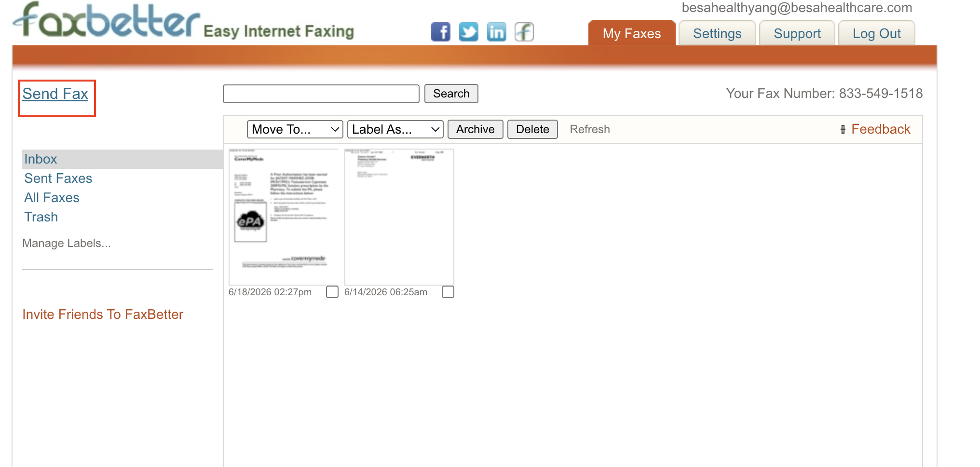
Task: Open the Support tab
Action: click(x=797, y=33)
